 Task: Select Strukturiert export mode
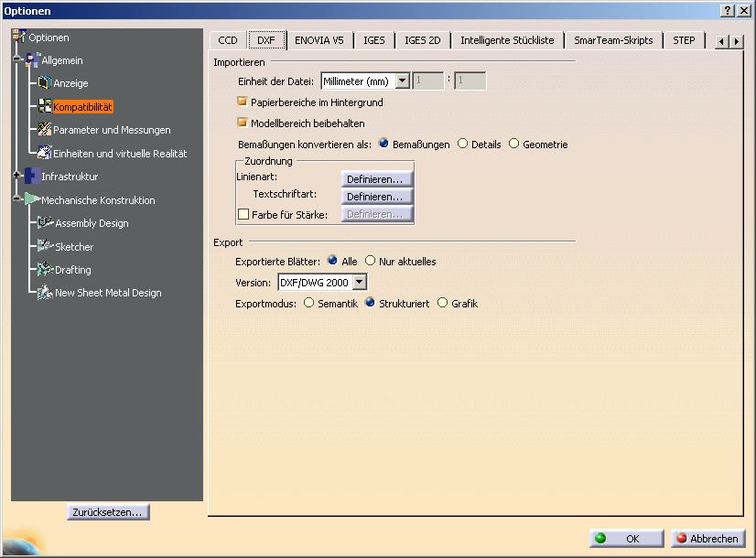(x=370, y=303)
